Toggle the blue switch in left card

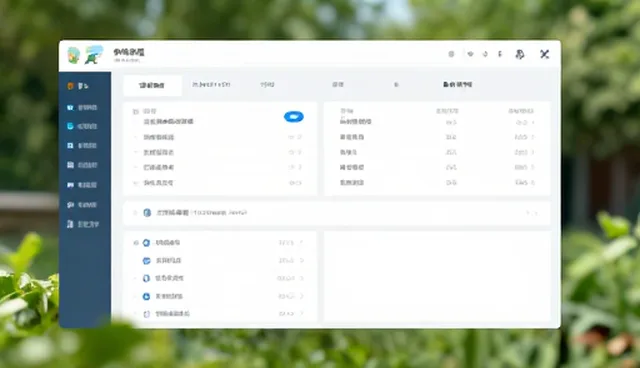tap(294, 117)
